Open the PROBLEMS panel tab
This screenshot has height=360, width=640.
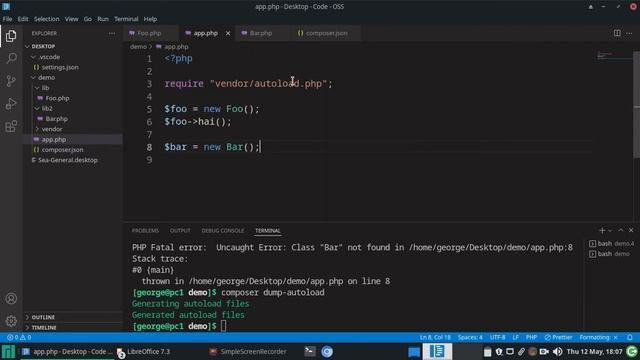pos(145,231)
